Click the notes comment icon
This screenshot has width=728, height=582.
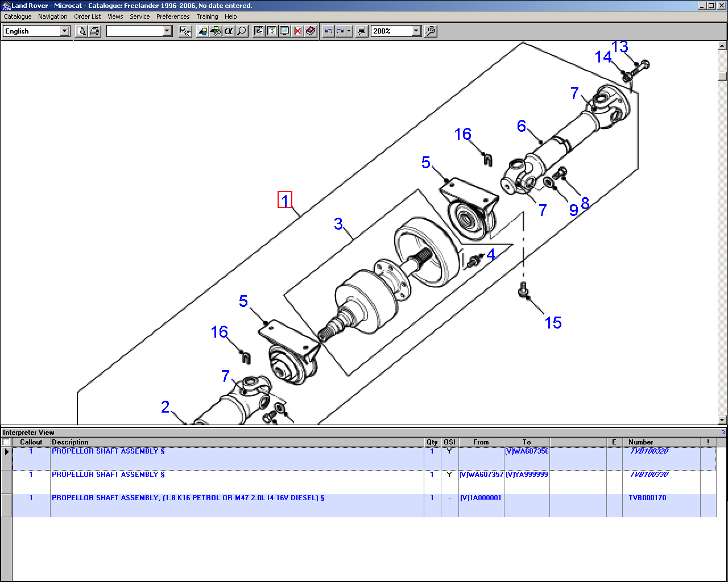361,31
